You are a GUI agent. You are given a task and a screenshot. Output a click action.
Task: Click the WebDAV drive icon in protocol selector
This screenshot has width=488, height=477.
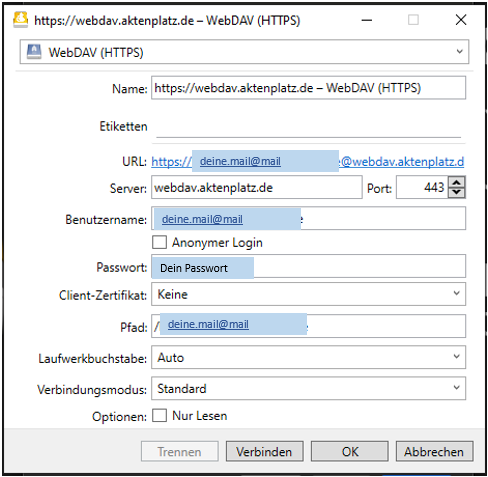tap(34, 52)
